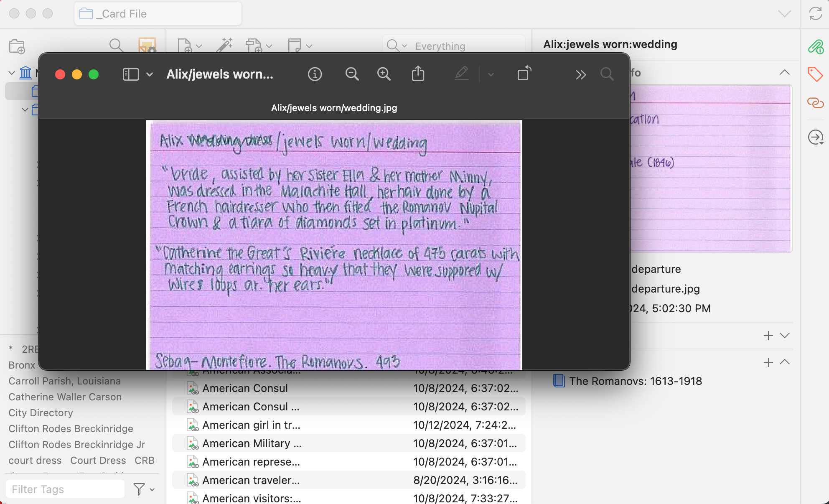Open Preview search magnifier icon
This screenshot has width=829, height=504.
pos(607,74)
